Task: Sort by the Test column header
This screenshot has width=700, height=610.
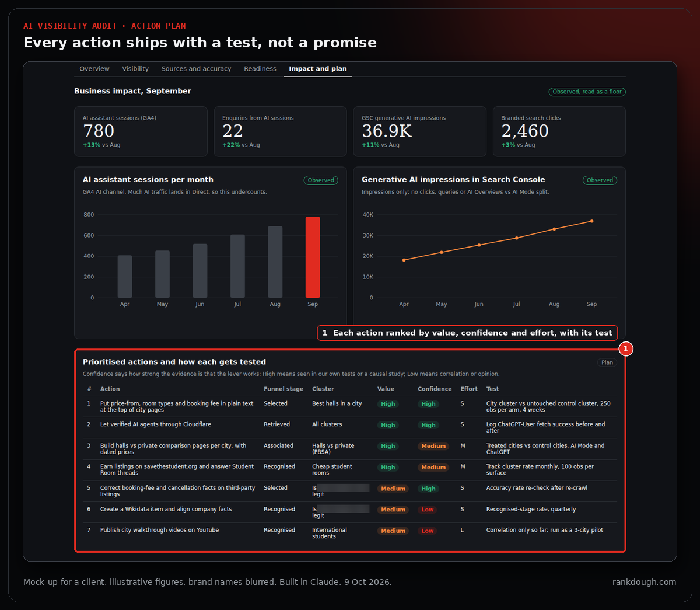Action: [x=492, y=389]
